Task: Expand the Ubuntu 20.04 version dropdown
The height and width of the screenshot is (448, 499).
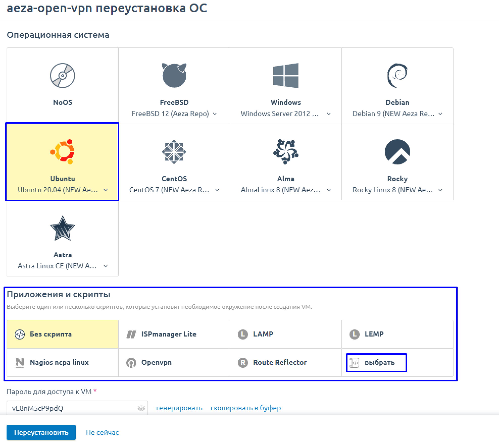Action: coord(106,190)
